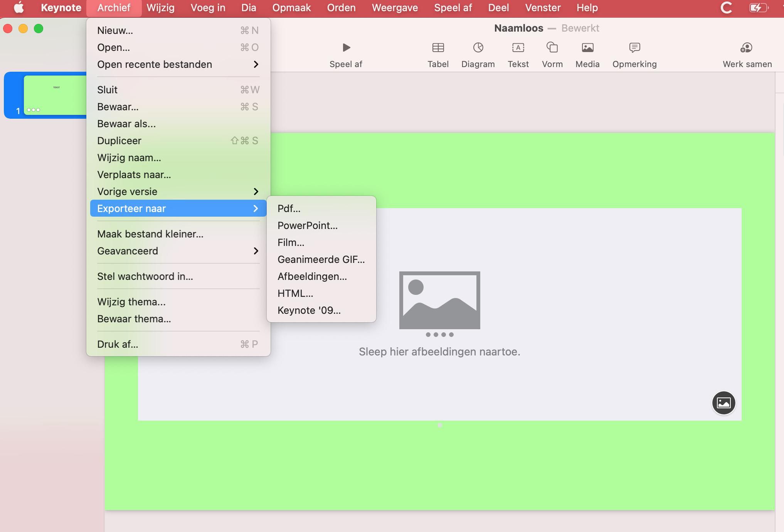784x532 pixels.
Task: Open the Orden menu
Action: [341, 8]
